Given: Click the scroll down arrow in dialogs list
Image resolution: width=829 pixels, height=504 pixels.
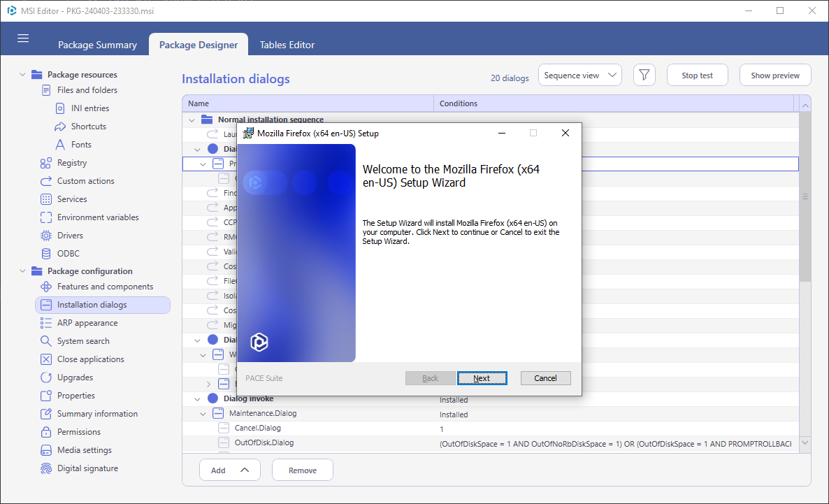Looking at the screenshot, I should (x=805, y=443).
